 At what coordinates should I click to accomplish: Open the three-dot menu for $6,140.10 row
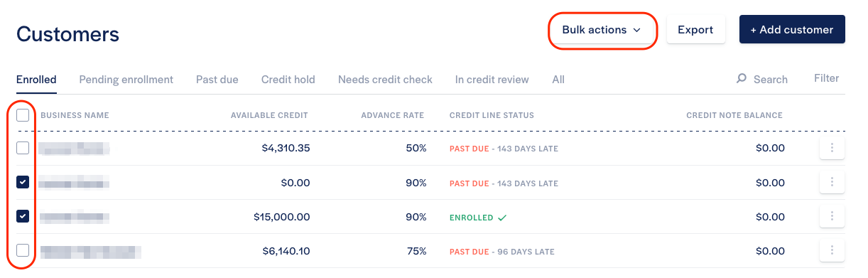pyautogui.click(x=832, y=251)
